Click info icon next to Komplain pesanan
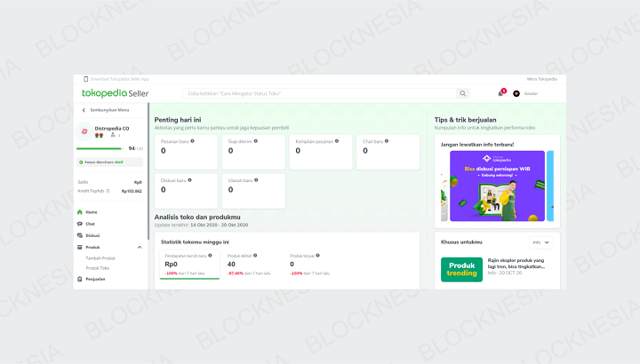Image resolution: width=640 pixels, height=364 pixels. click(337, 141)
